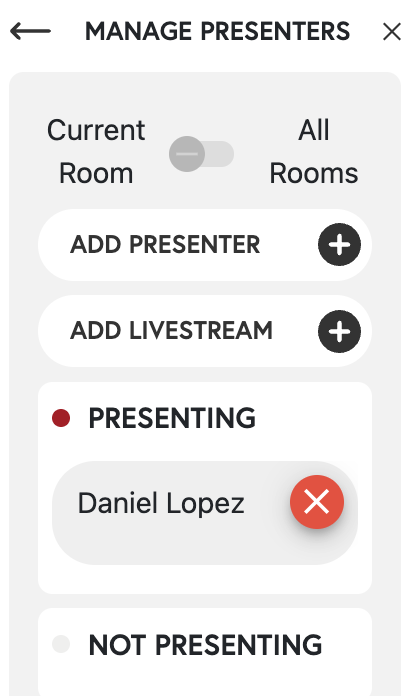The height and width of the screenshot is (696, 408).
Task: Click the Manage Presenters title
Action: tap(218, 32)
